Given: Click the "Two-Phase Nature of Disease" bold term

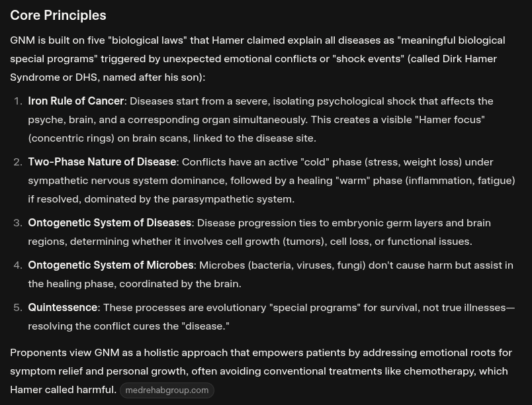Looking at the screenshot, I should pos(102,162).
